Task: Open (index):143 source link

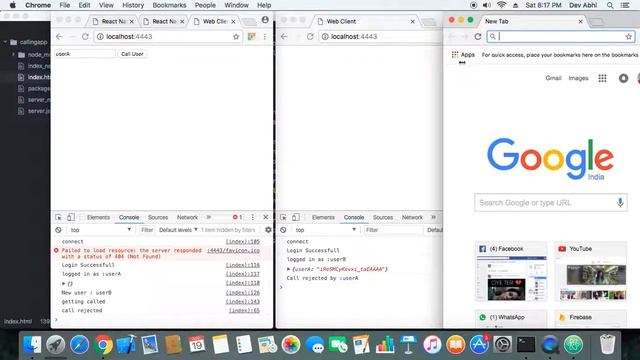Action: [242, 301]
